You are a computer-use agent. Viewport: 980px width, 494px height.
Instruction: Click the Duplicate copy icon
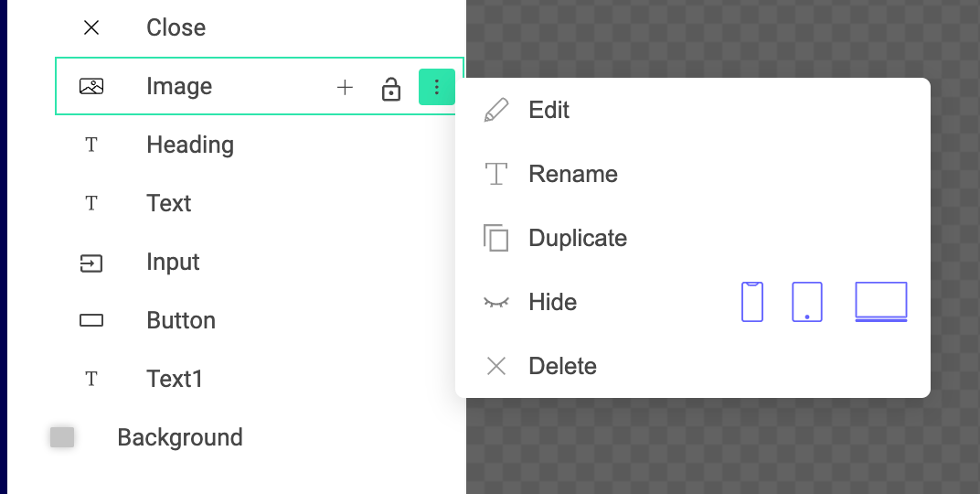(496, 238)
